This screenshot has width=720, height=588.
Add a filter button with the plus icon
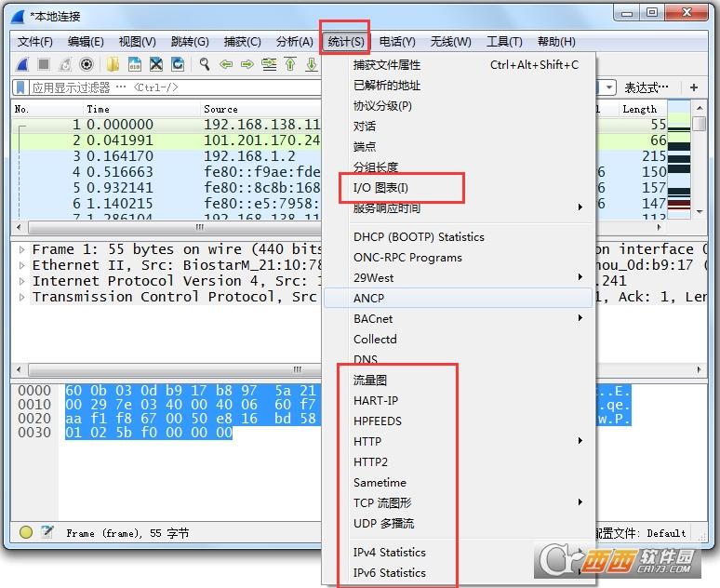[x=694, y=87]
